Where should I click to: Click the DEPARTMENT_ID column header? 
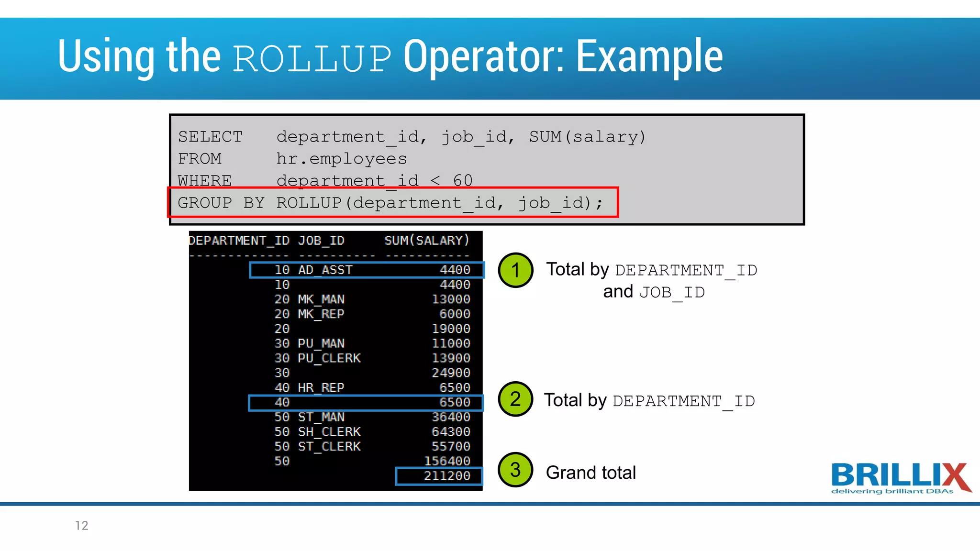pos(239,240)
